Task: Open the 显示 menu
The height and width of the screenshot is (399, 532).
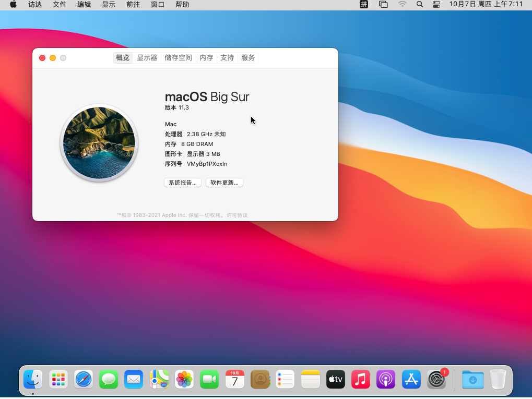Action: (x=109, y=4)
